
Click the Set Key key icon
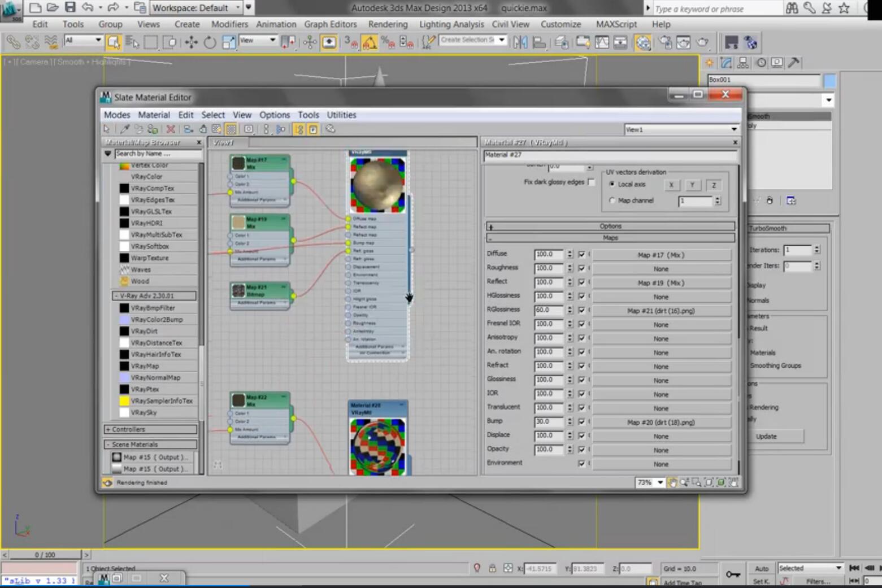[x=733, y=574]
